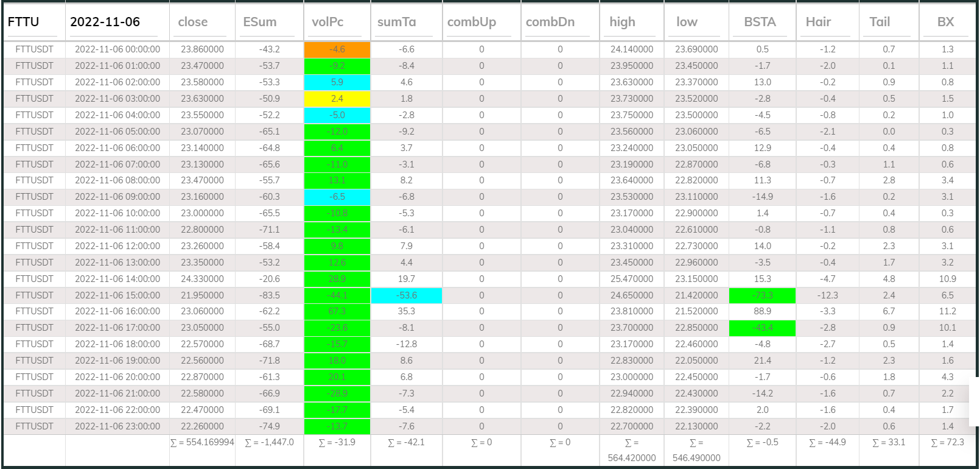Image resolution: width=980 pixels, height=469 pixels.
Task: Click the 2022-11-06 date header
Action: [105, 22]
